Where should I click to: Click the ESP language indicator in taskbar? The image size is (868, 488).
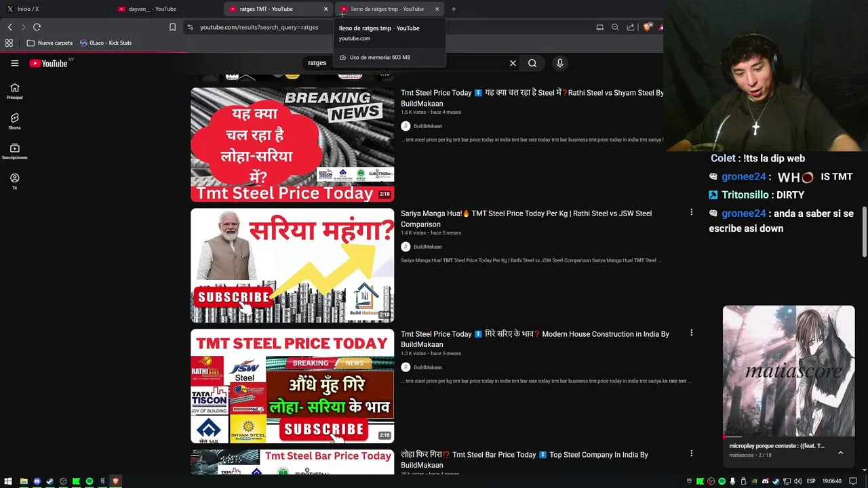pyautogui.click(x=811, y=481)
